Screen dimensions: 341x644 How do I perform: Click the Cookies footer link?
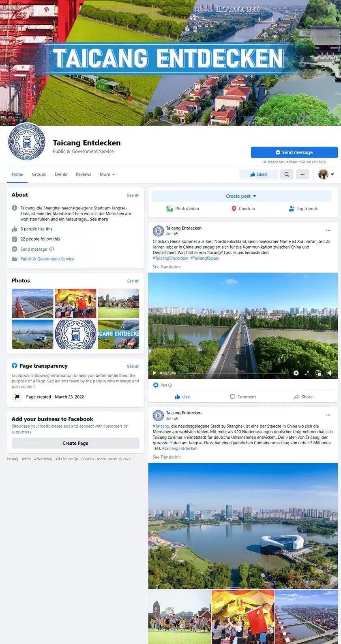click(87, 459)
